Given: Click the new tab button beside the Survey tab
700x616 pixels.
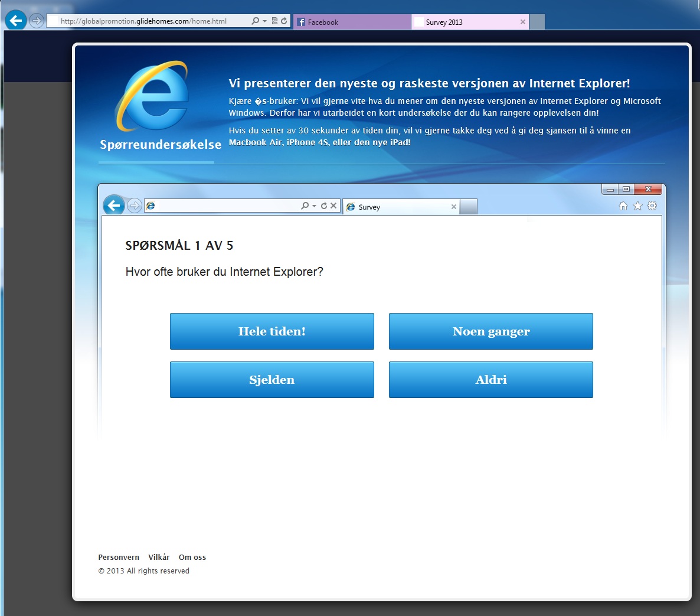Looking at the screenshot, I should click(x=468, y=207).
